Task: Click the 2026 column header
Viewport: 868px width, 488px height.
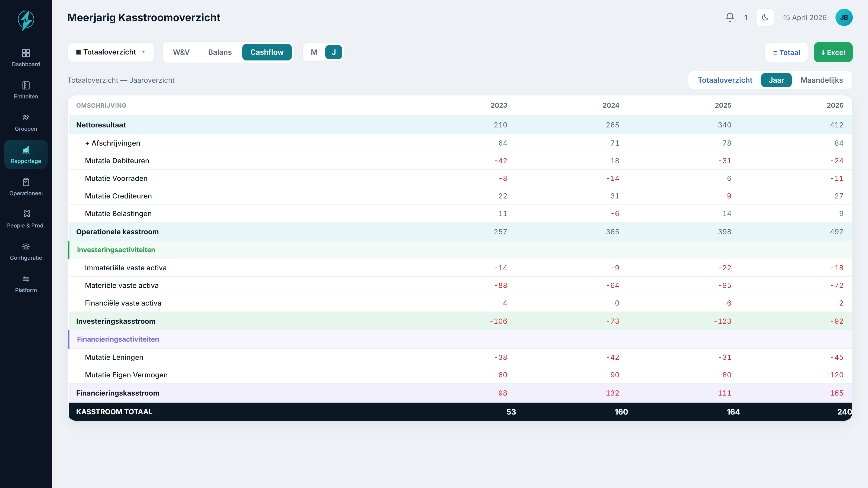Action: (x=835, y=105)
